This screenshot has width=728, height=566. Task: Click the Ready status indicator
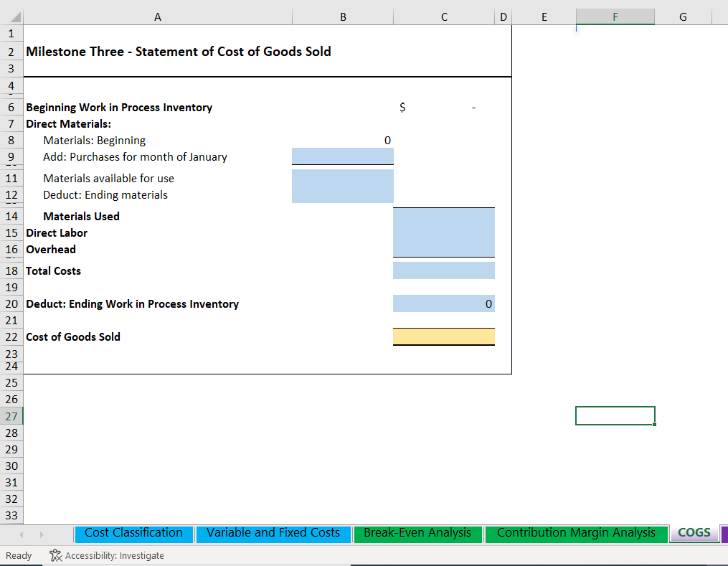(x=19, y=555)
